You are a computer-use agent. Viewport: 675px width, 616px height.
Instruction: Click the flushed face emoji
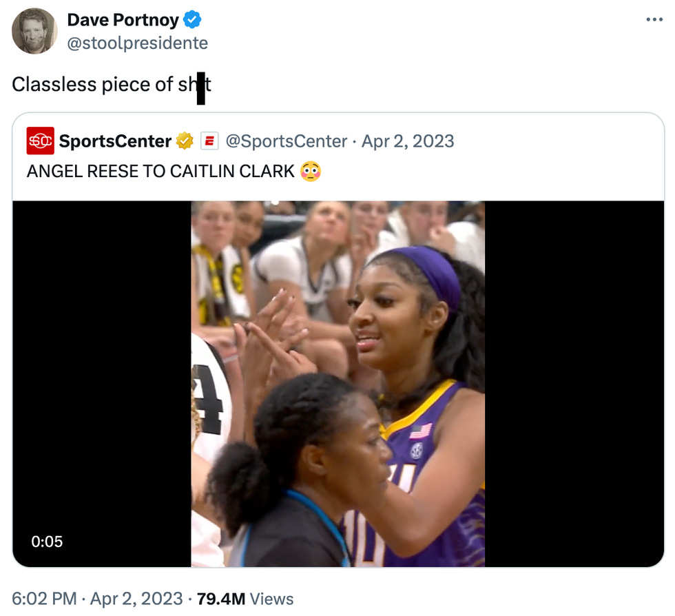311,171
